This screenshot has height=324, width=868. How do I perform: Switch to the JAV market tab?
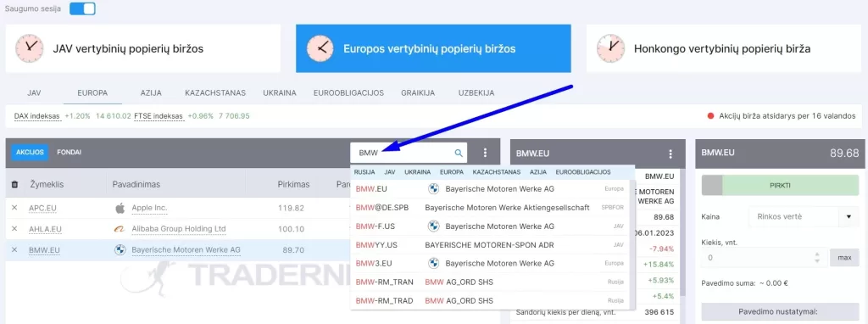coord(34,93)
